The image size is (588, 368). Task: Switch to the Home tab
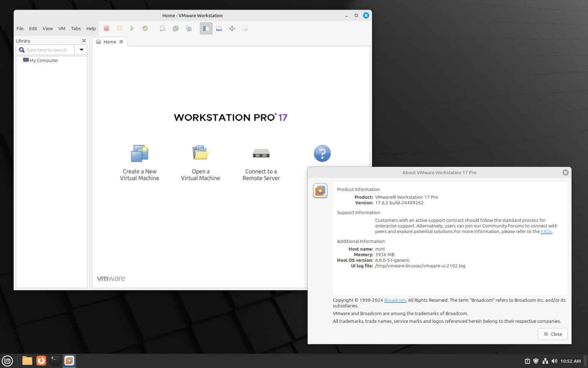pyautogui.click(x=109, y=41)
